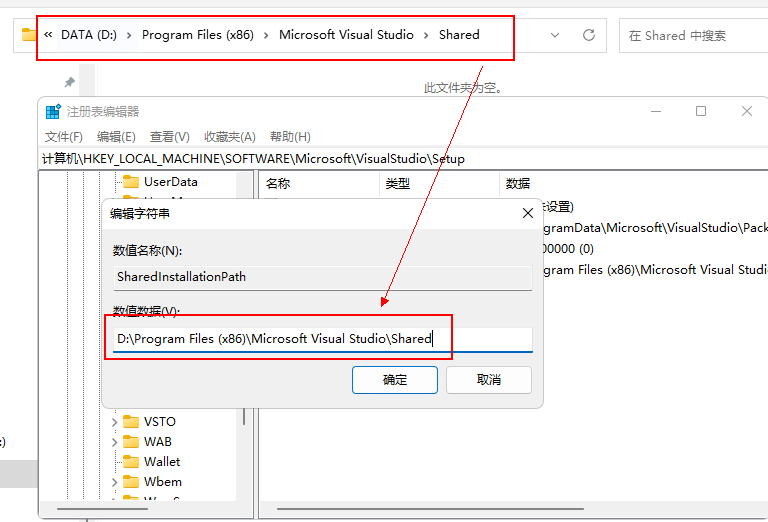Open the 收藏夹(A) menu

230,137
